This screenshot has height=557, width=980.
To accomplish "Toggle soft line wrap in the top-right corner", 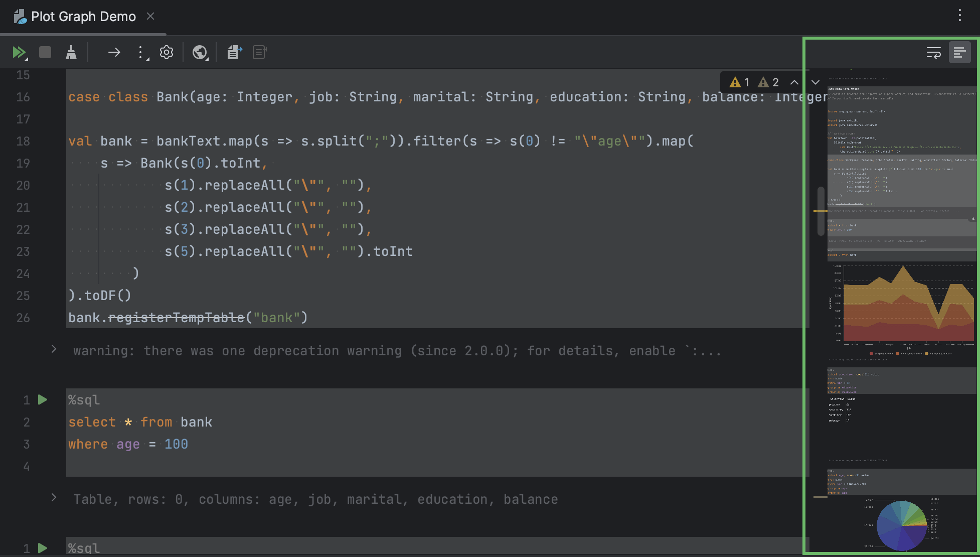I will pyautogui.click(x=933, y=52).
